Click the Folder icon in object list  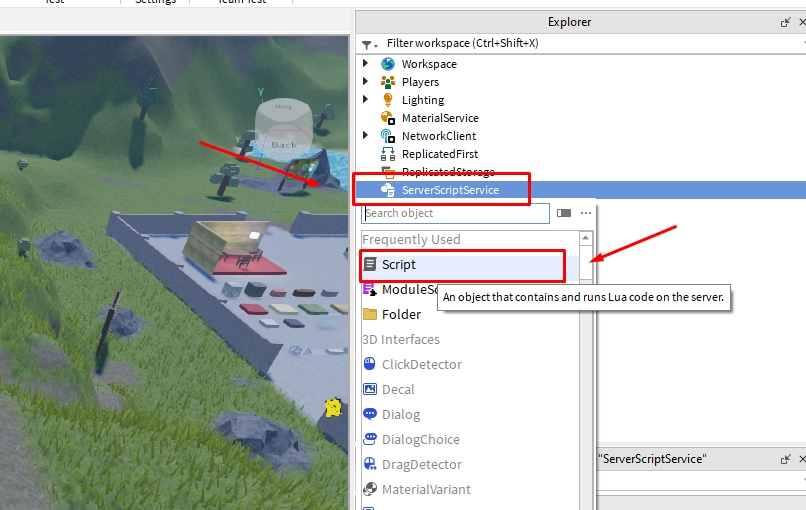pos(370,314)
